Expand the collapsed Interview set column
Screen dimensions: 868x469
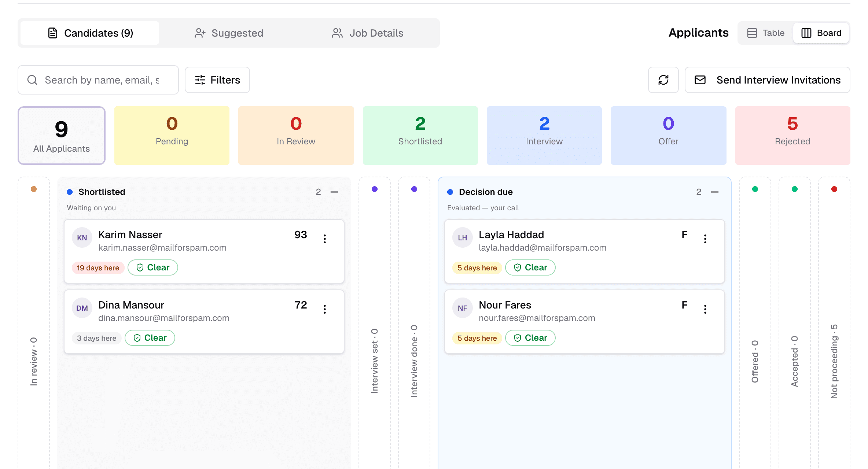(x=375, y=322)
